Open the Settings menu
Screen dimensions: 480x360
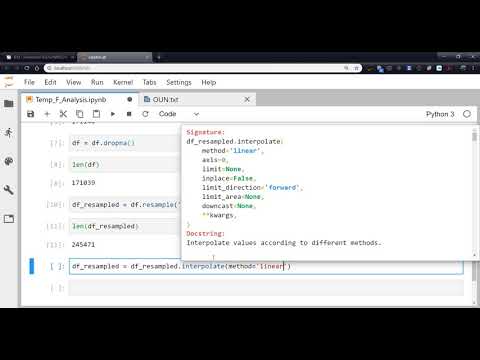coord(179,82)
